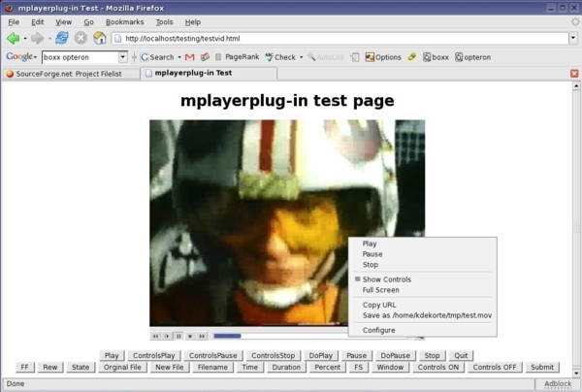The height and width of the screenshot is (392, 582).
Task: Click the player stop control
Action: (190, 336)
